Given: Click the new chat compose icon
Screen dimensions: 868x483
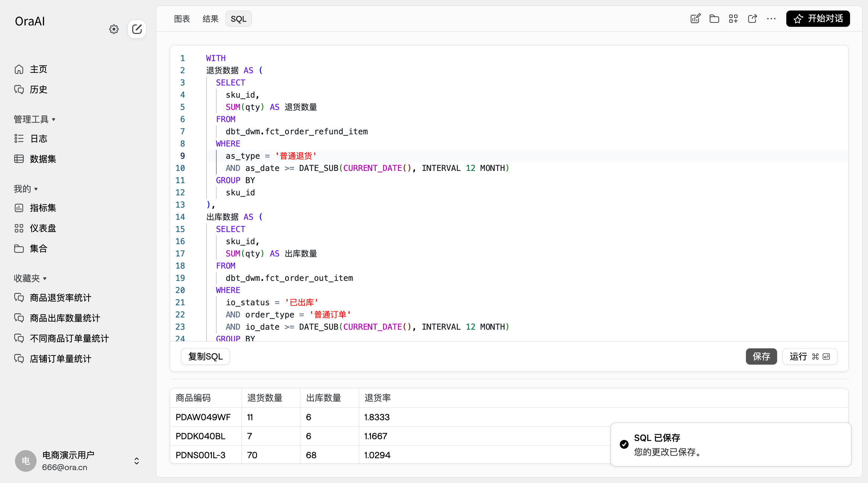Looking at the screenshot, I should tap(137, 29).
